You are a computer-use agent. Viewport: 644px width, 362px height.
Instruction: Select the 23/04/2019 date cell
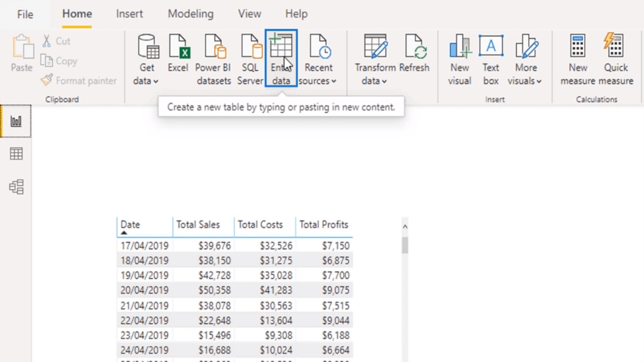pyautogui.click(x=145, y=336)
